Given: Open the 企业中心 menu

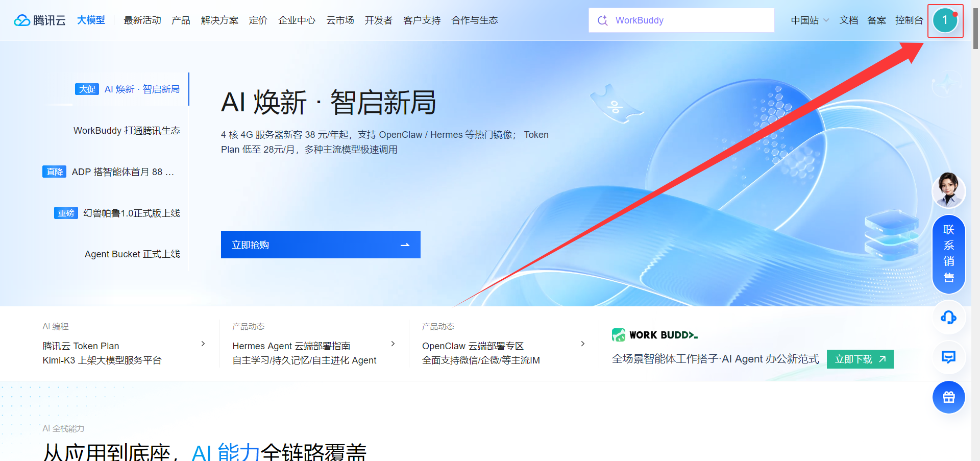Looking at the screenshot, I should (297, 20).
